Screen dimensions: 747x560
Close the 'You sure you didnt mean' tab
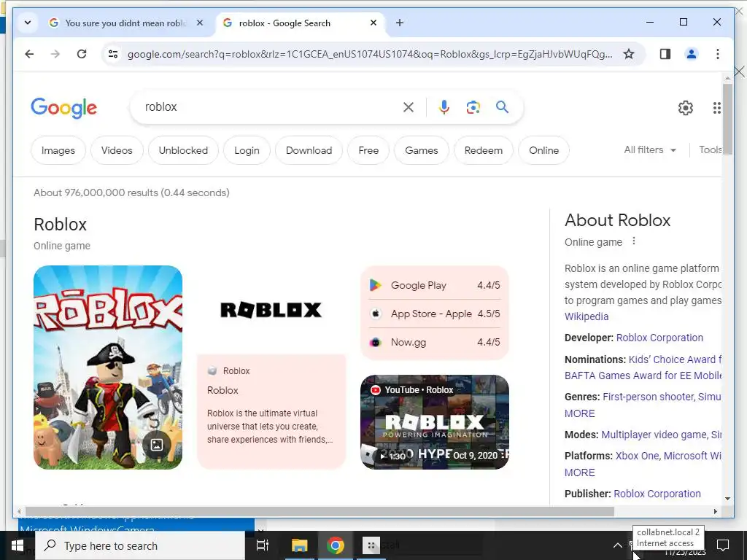click(x=200, y=23)
